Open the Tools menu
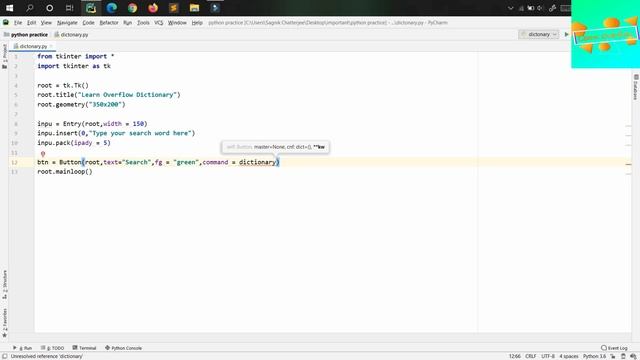640x360 pixels. [x=143, y=23]
